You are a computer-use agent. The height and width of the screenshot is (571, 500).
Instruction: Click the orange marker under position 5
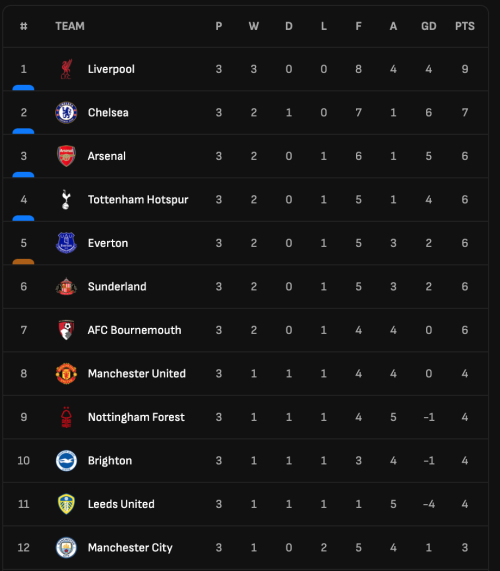[x=23, y=261]
